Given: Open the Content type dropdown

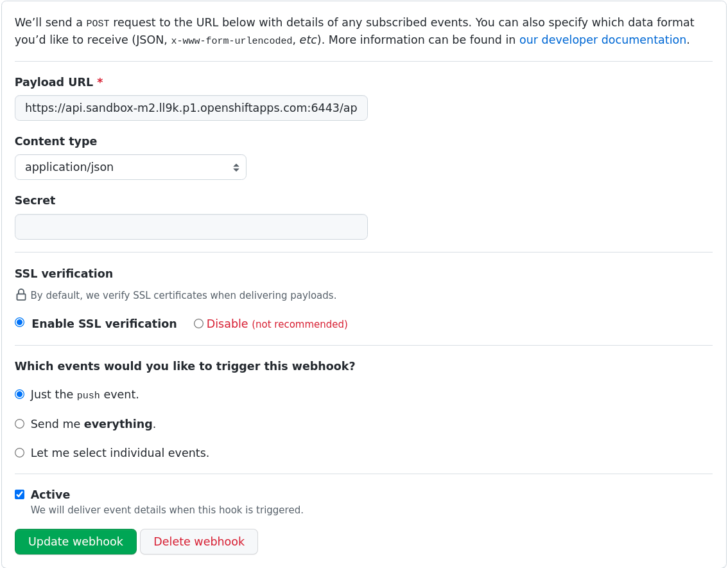Looking at the screenshot, I should (x=130, y=166).
